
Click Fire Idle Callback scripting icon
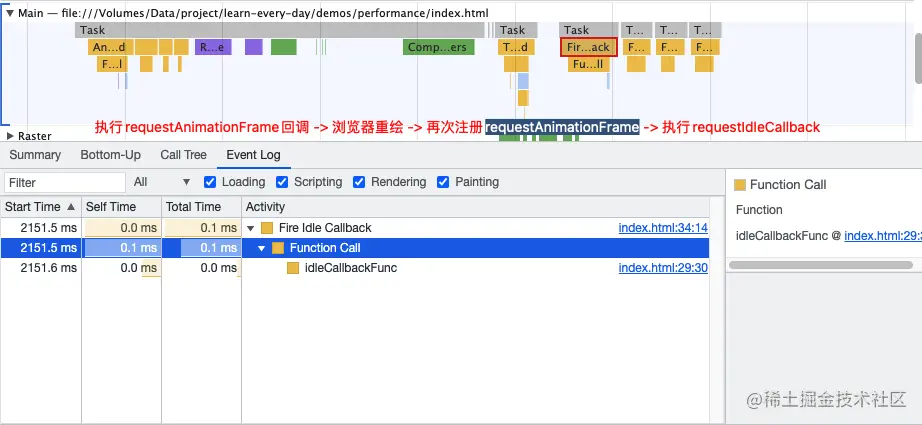(267, 228)
